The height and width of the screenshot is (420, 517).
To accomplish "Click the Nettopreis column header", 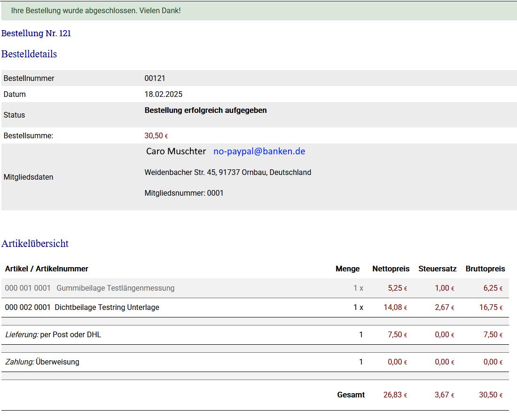I will click(391, 269).
